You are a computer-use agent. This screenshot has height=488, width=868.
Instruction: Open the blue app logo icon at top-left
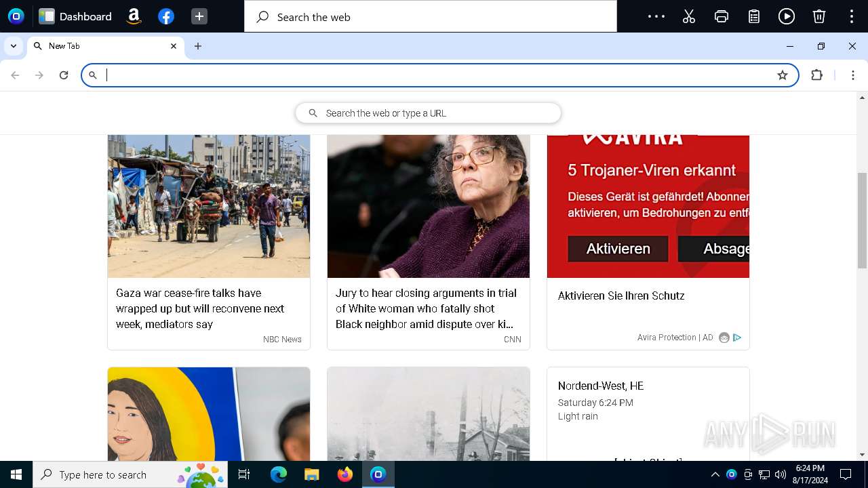tap(16, 16)
